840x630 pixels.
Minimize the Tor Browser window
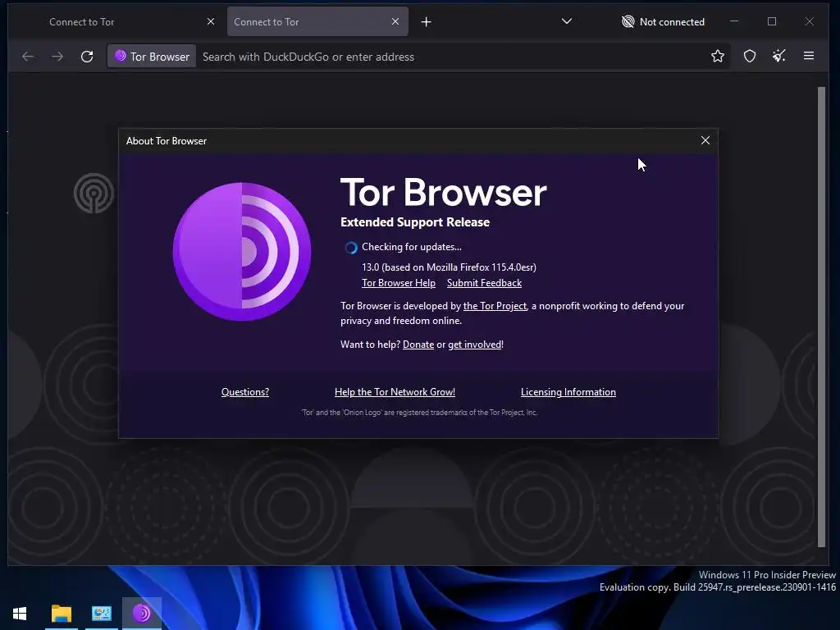click(734, 21)
